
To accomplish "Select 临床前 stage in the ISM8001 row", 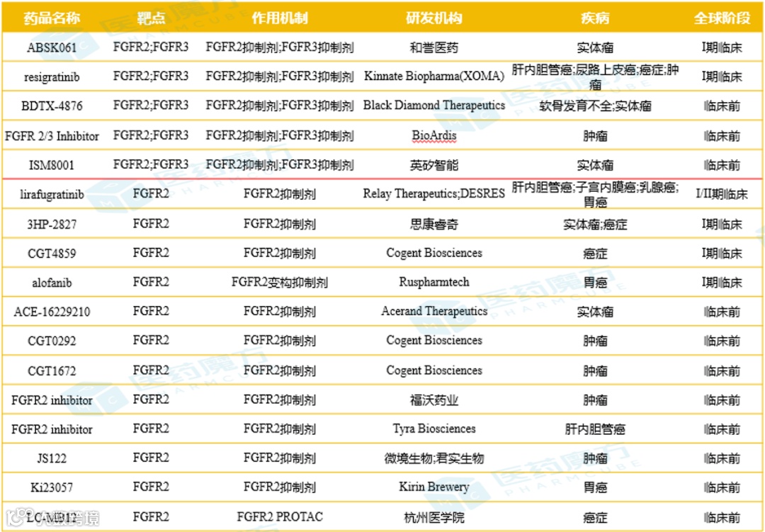I will (x=722, y=165).
